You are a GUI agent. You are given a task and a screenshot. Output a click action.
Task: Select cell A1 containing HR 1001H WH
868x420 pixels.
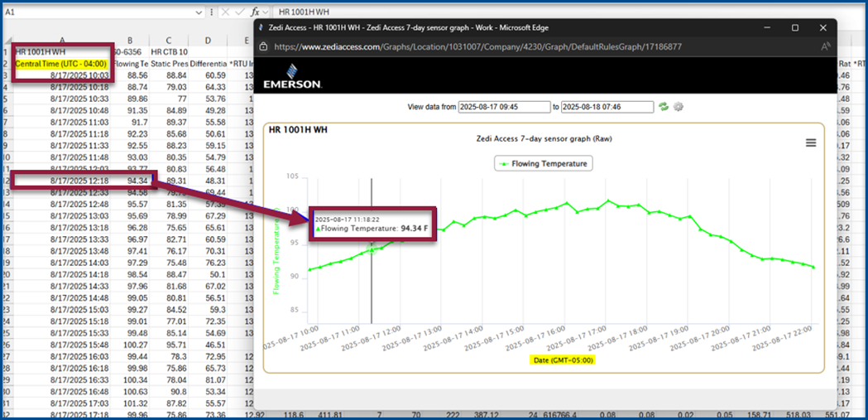click(62, 51)
